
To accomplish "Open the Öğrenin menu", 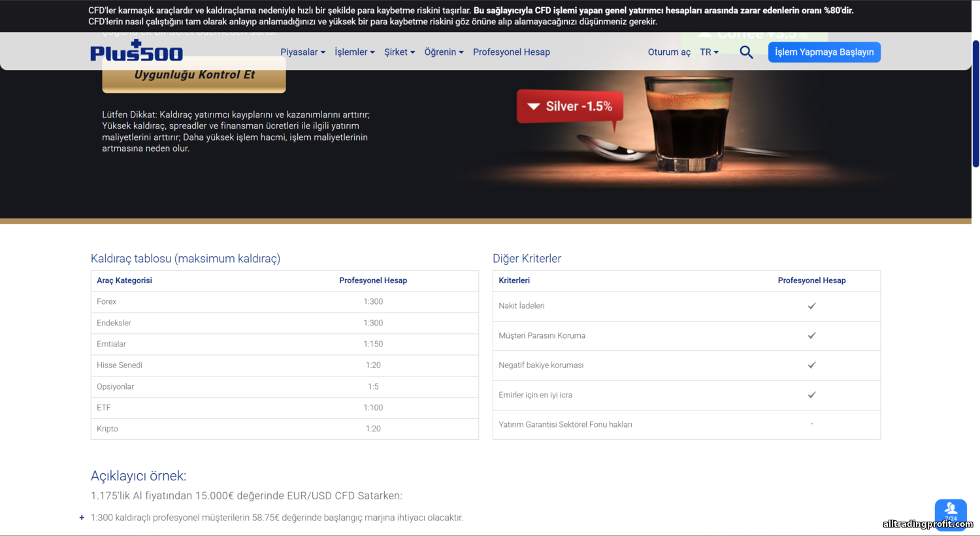I will [x=444, y=52].
